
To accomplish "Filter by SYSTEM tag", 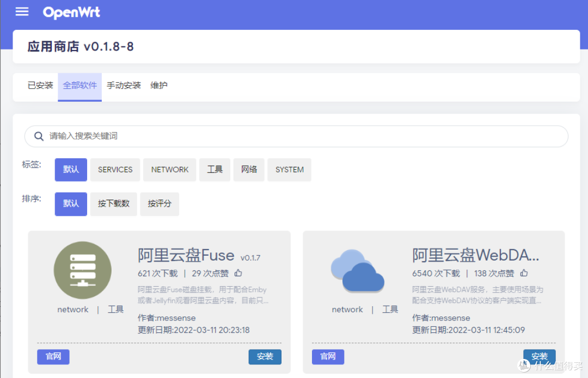I will [290, 170].
